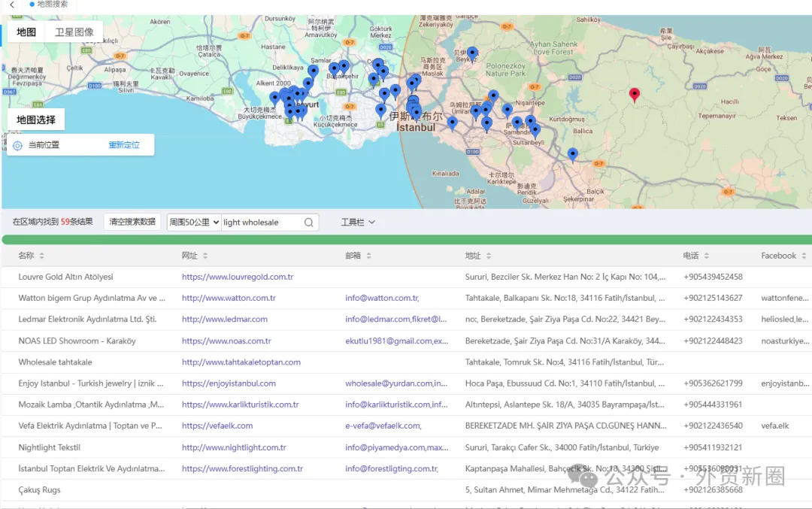Click the NOAS LED Showroom - Karaköy name

(x=77, y=341)
